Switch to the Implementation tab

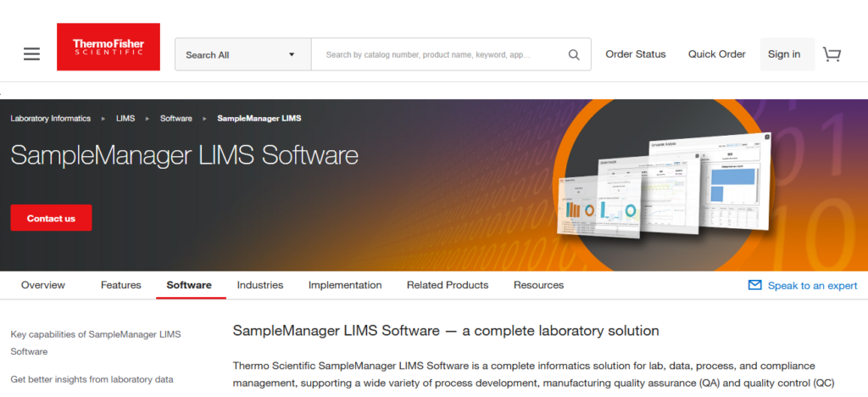click(x=345, y=285)
